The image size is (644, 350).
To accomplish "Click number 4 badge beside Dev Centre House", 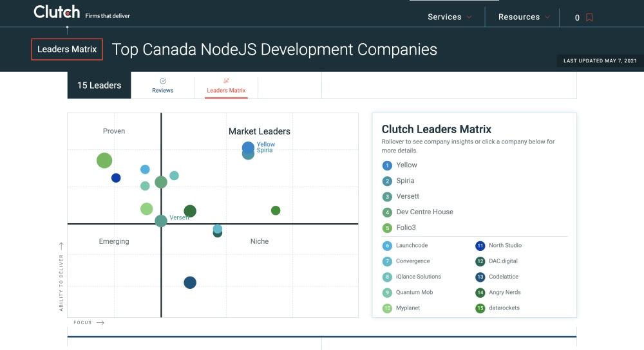I will (x=387, y=212).
